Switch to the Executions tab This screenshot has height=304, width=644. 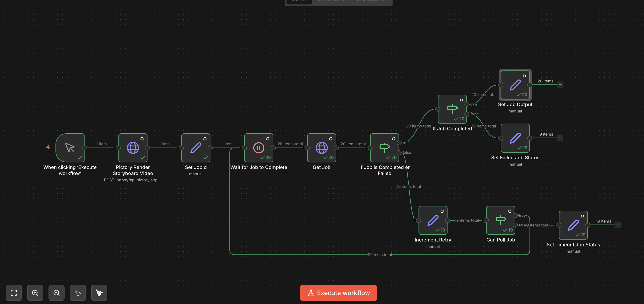click(331, 1)
